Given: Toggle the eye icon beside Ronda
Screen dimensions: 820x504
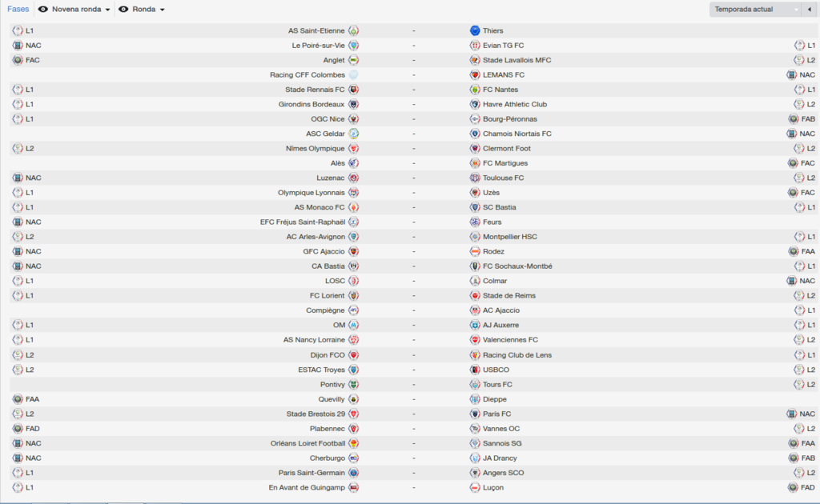Looking at the screenshot, I should point(123,10).
